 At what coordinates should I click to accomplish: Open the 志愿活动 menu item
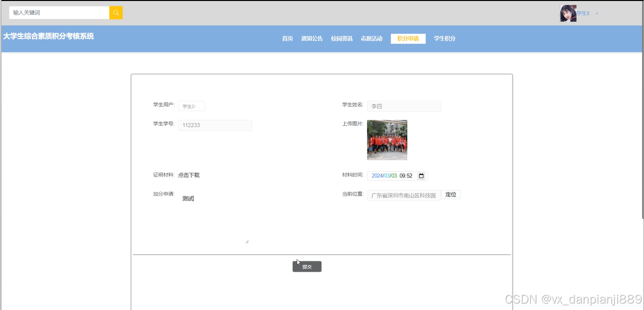pos(371,39)
